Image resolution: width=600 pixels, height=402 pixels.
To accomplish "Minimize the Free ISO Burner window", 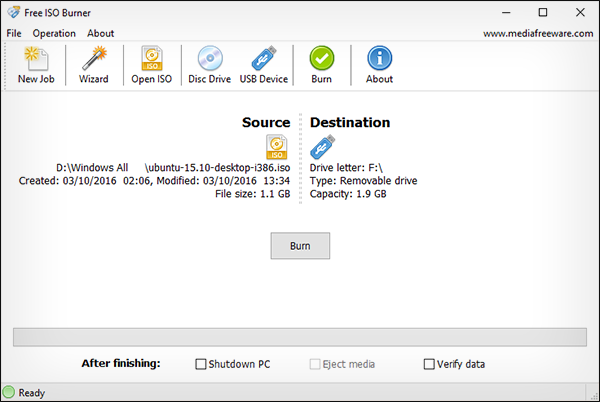I will point(506,12).
